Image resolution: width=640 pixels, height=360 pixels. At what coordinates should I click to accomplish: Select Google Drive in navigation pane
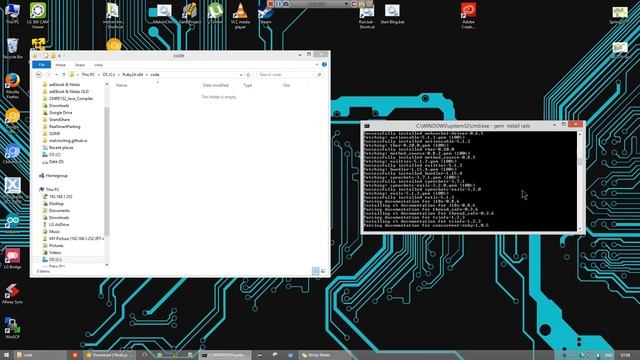coord(60,113)
